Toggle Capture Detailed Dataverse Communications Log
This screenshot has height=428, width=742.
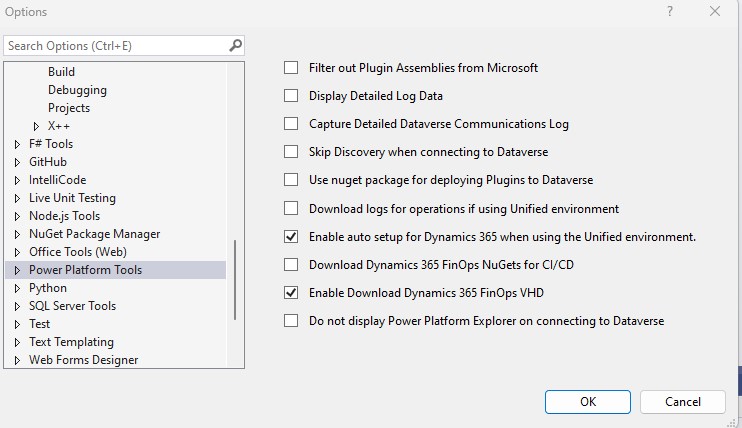[x=291, y=124]
